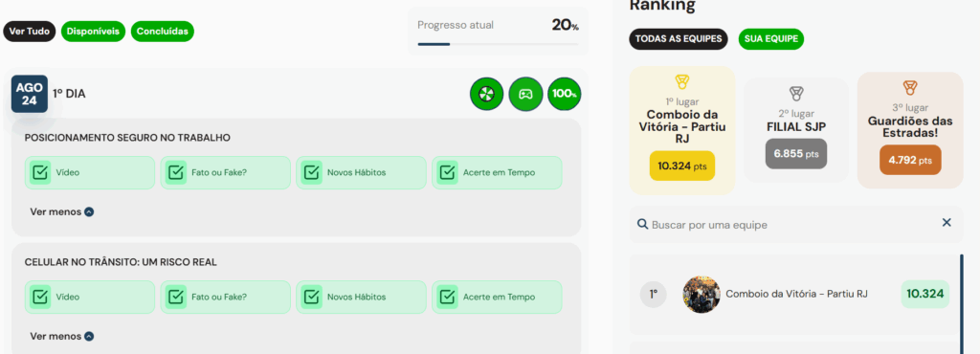Click the wheel icon for 1º DIA
The image size is (980, 354).
coord(487,95)
